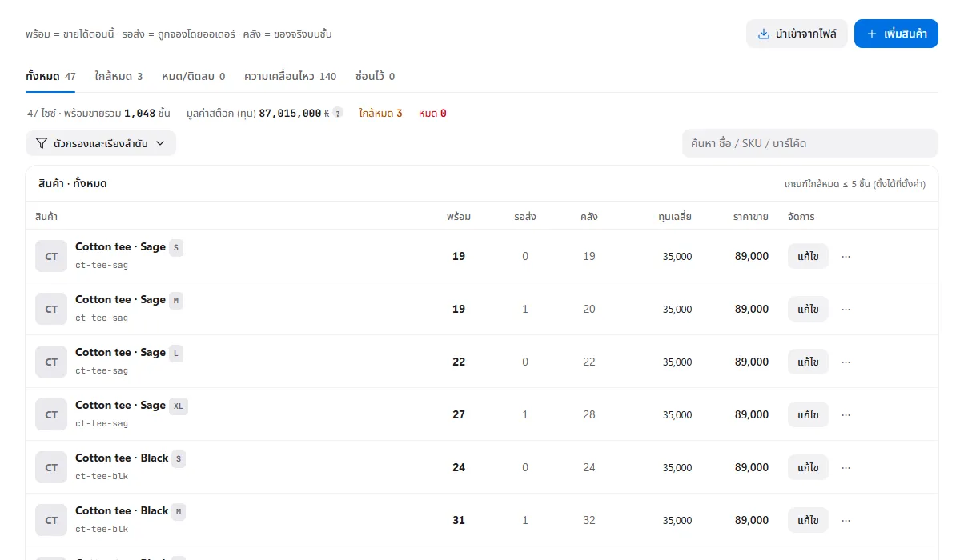Click the question mark help icon beside stock value
The image size is (964, 560).
coord(338,114)
